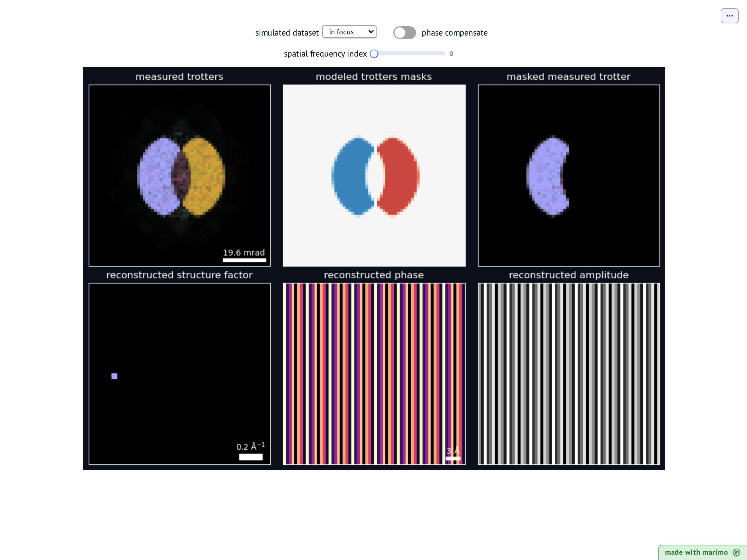The image size is (747, 560).
Task: Click the 'reconstructed phase' title
Action: pyautogui.click(x=374, y=275)
